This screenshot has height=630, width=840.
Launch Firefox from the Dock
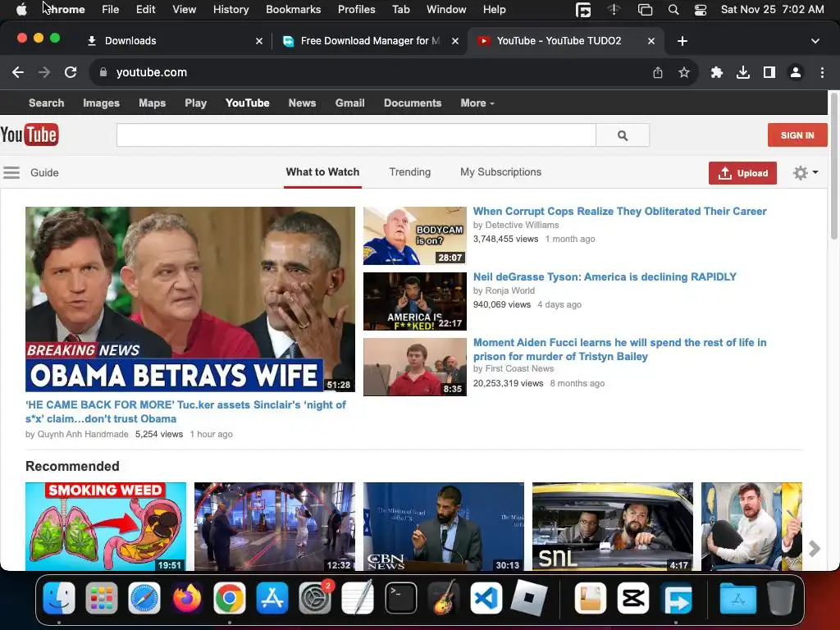[187, 598]
